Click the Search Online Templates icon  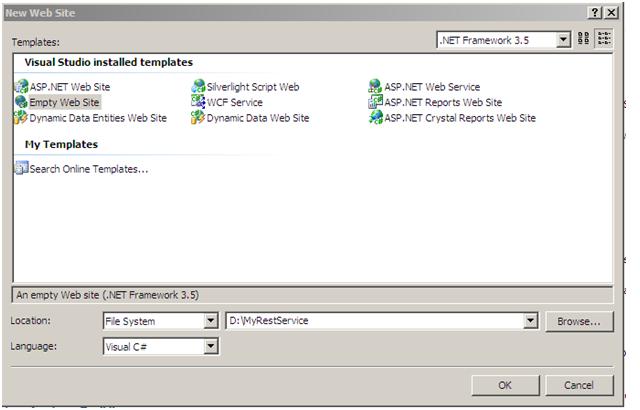22,168
